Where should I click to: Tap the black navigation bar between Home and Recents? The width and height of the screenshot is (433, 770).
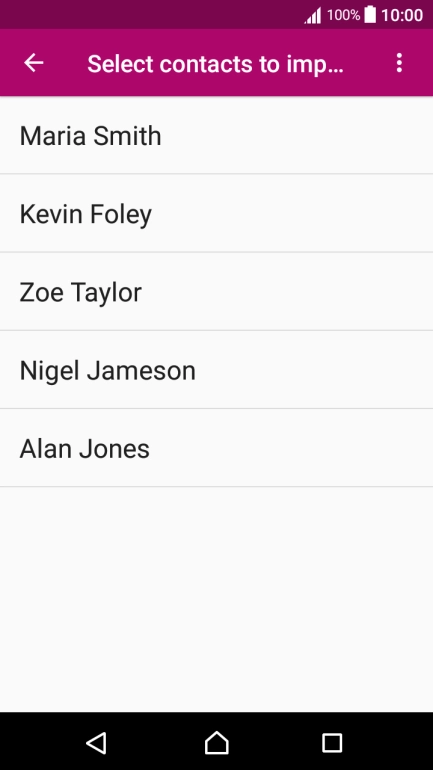tap(275, 742)
